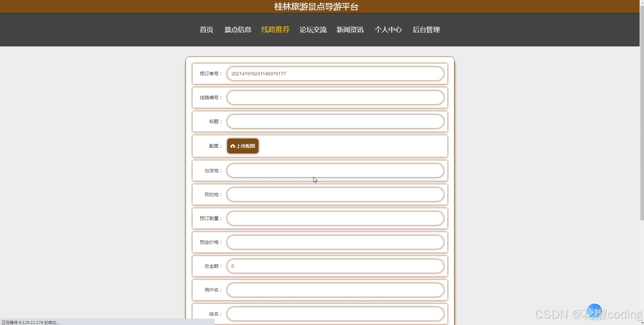This screenshot has height=325, width=644.
Task: Focus the 标题 title input field
Action: 335,121
